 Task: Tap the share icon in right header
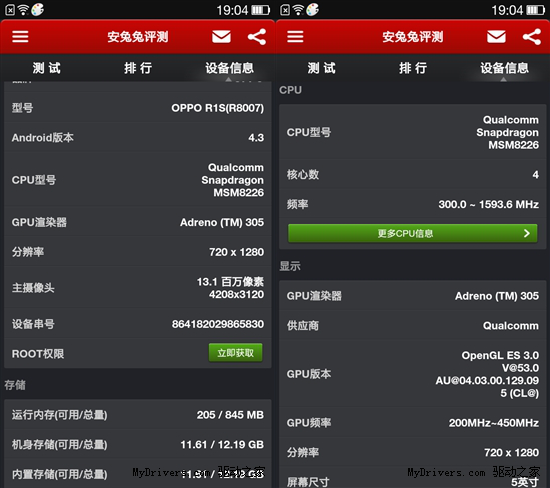[532, 37]
